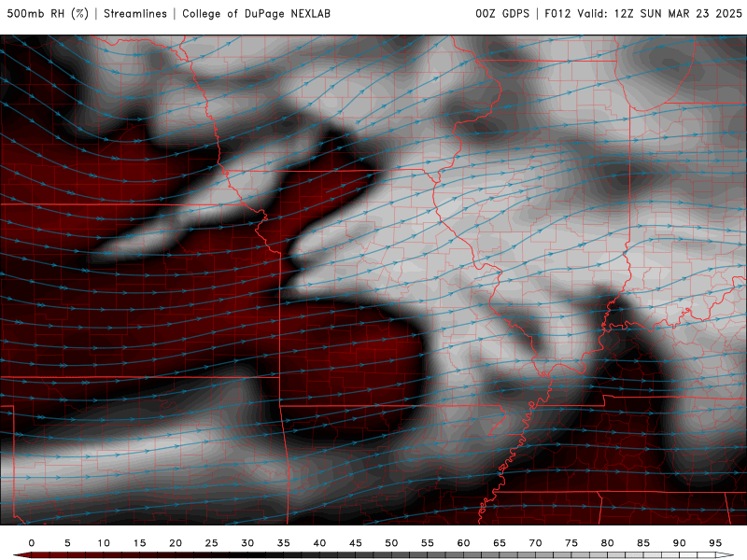Click the '25' label on the color scale
The width and height of the screenshot is (747, 560).
click(212, 543)
